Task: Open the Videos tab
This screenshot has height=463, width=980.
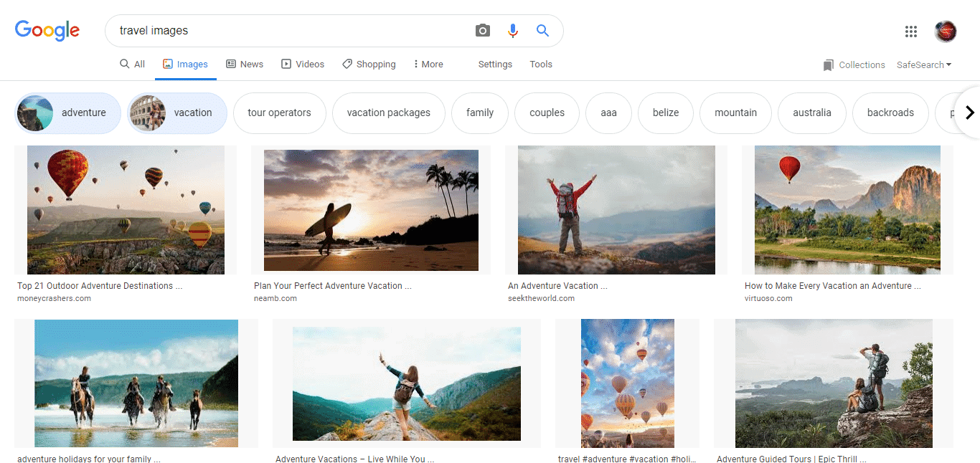Action: click(x=303, y=64)
